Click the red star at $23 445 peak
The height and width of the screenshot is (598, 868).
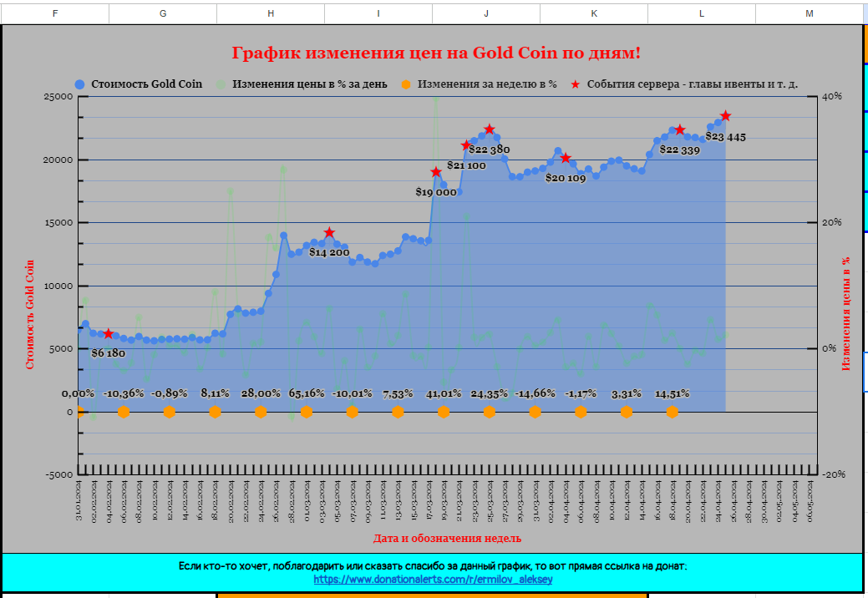coord(725,116)
